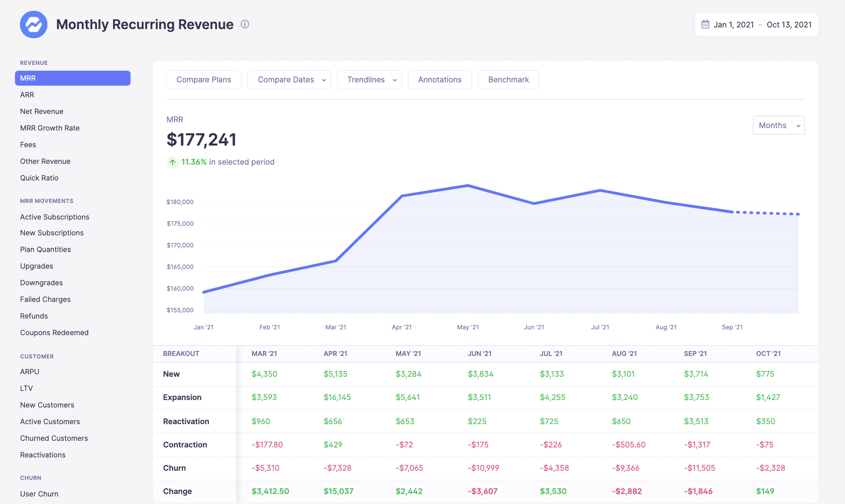Click the info icon beside page title
The width and height of the screenshot is (845, 504).
[x=245, y=24]
